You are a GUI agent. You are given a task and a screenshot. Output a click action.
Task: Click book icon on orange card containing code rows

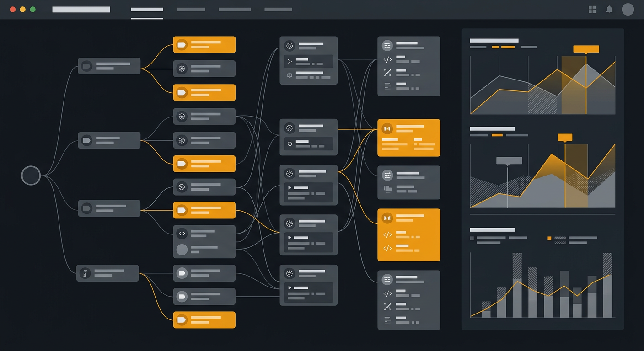coord(387,218)
